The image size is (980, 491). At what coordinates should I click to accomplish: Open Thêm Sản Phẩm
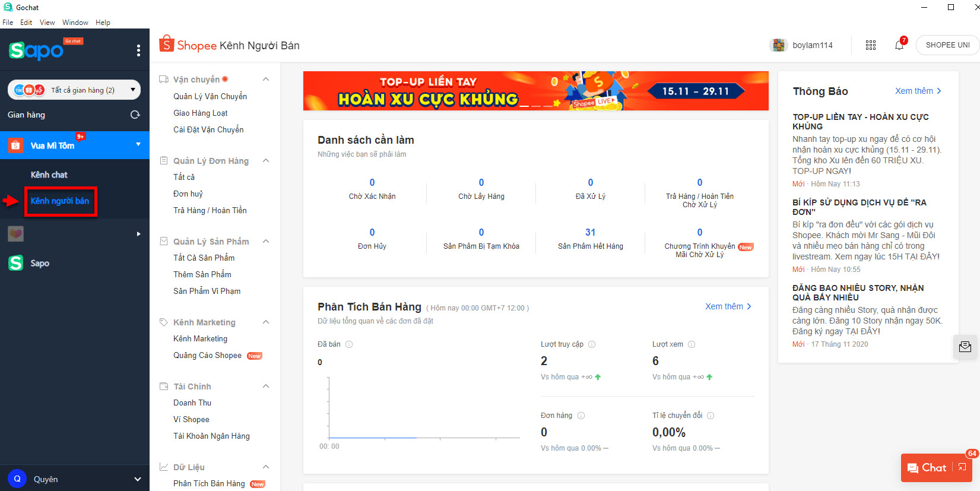pyautogui.click(x=202, y=274)
